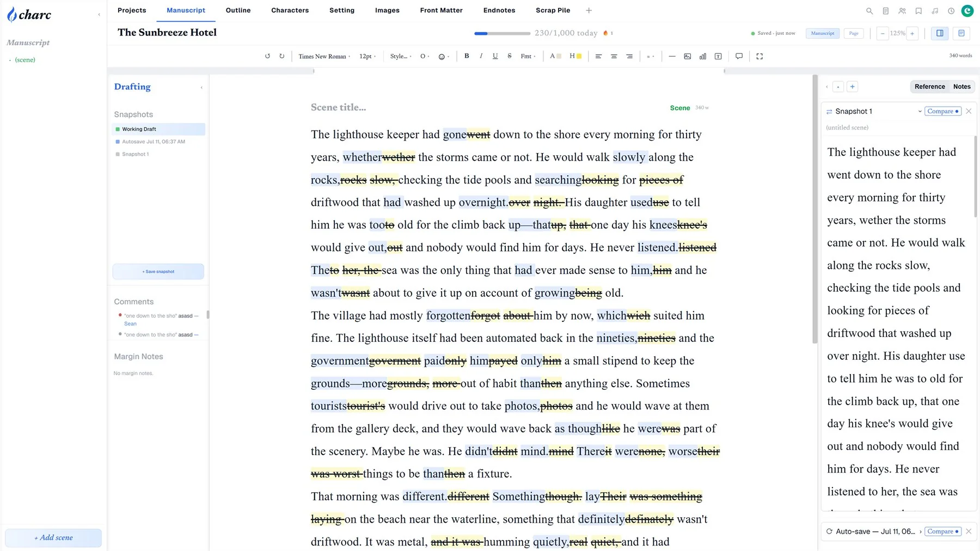This screenshot has height=551, width=980.
Task: Click the charc logo
Action: point(29,15)
